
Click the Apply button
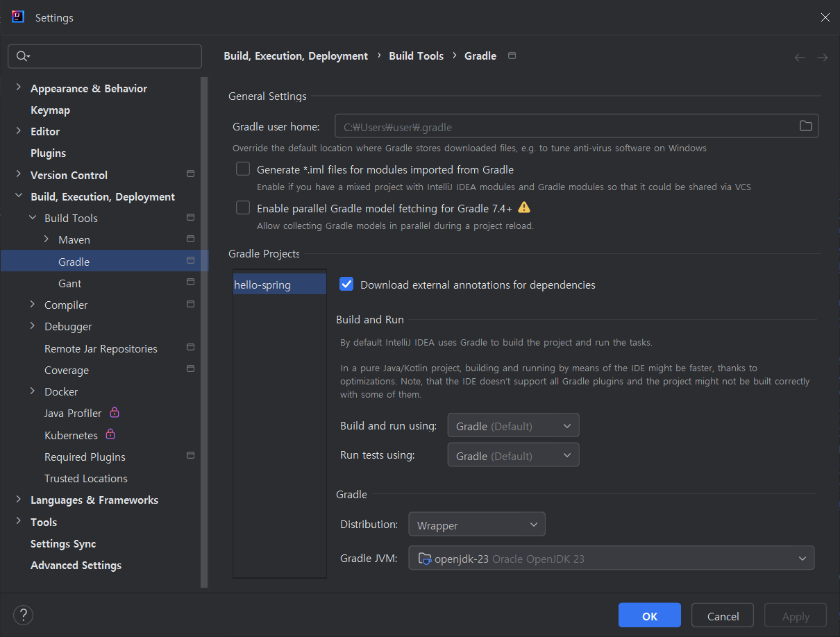point(796,615)
